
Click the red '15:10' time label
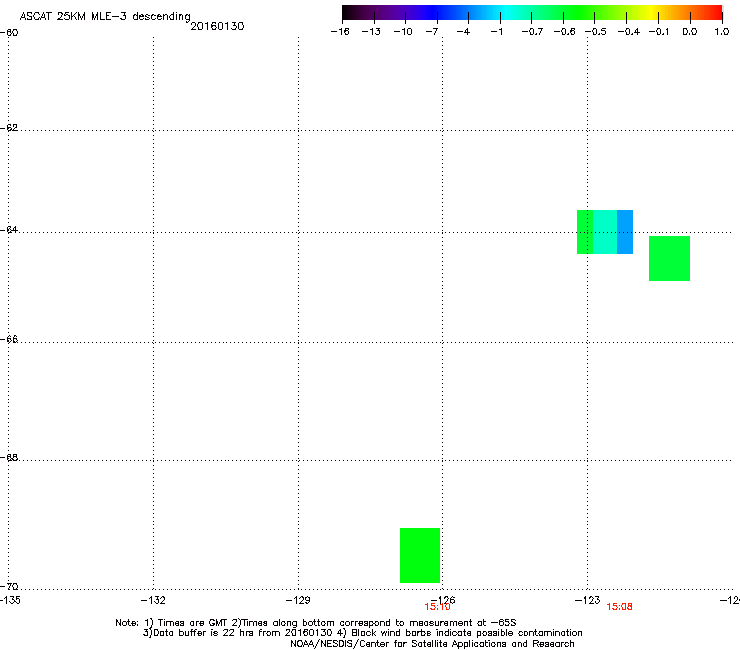coord(437,607)
